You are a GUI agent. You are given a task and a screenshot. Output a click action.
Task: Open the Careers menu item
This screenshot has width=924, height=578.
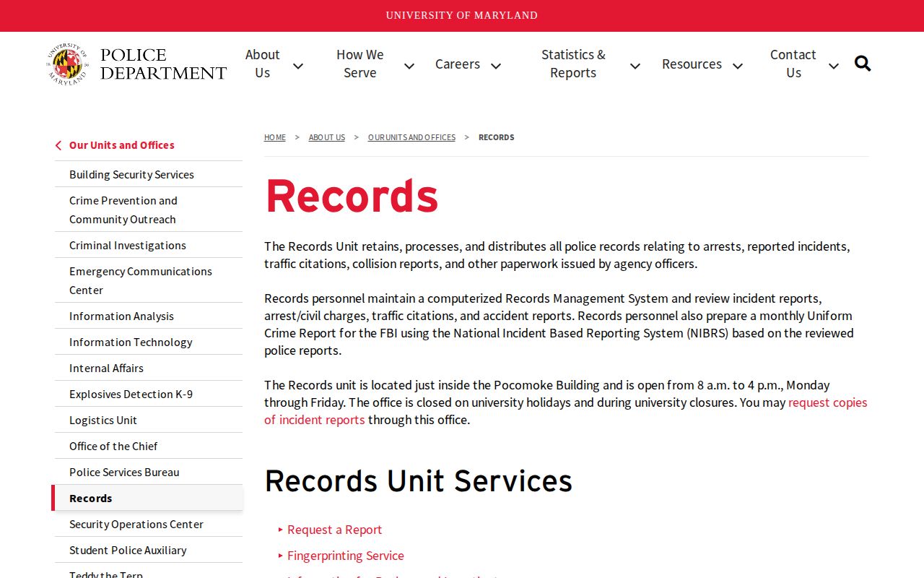(458, 64)
